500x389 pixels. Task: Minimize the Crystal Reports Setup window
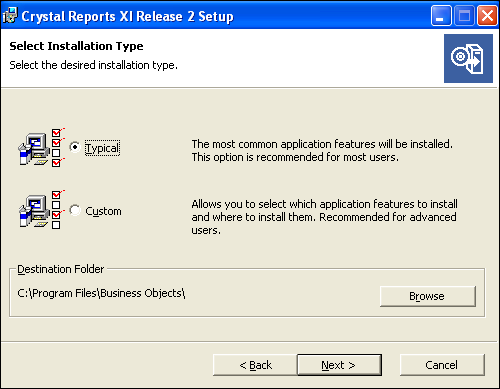click(x=441, y=16)
